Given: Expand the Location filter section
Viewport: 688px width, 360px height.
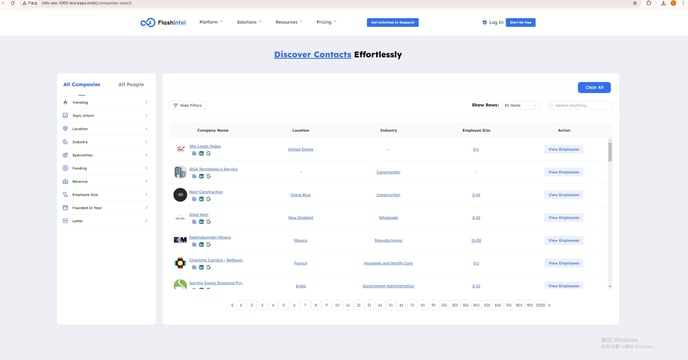Looking at the screenshot, I should point(105,129).
